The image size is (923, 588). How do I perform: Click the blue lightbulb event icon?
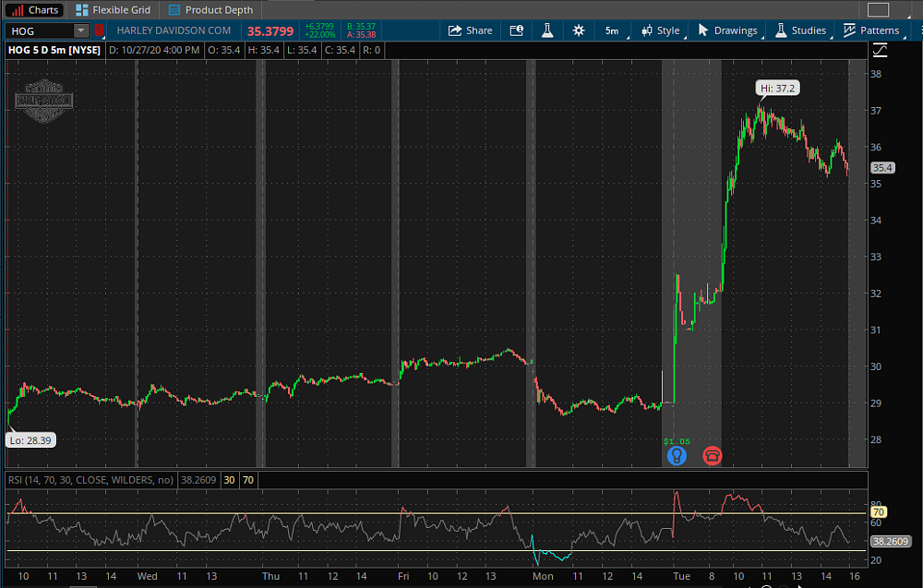coord(677,455)
